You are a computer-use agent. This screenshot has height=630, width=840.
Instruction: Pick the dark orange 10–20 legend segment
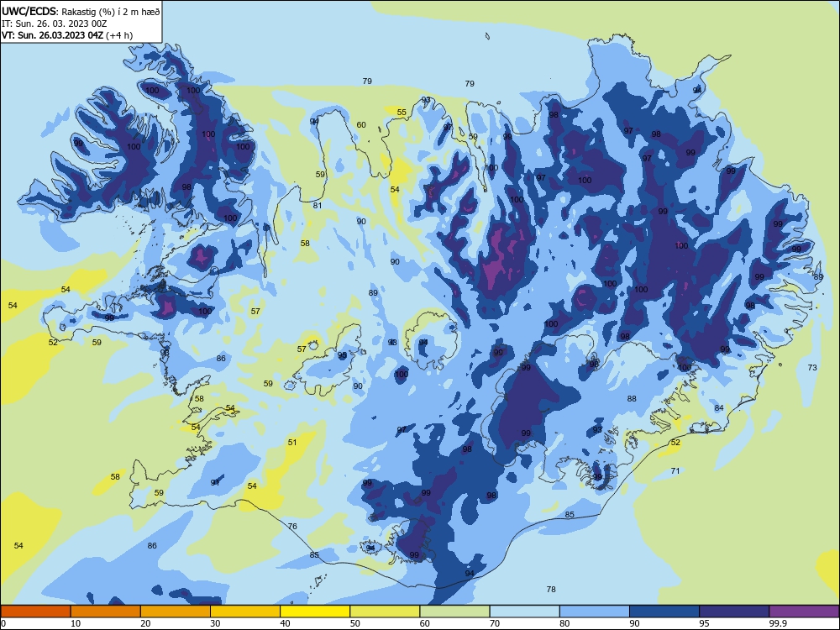[x=106, y=612]
